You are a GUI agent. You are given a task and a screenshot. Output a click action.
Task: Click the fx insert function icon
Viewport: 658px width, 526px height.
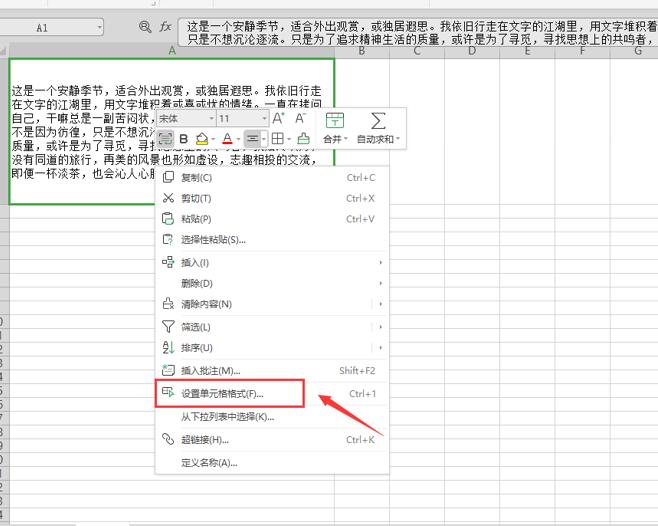[x=166, y=27]
